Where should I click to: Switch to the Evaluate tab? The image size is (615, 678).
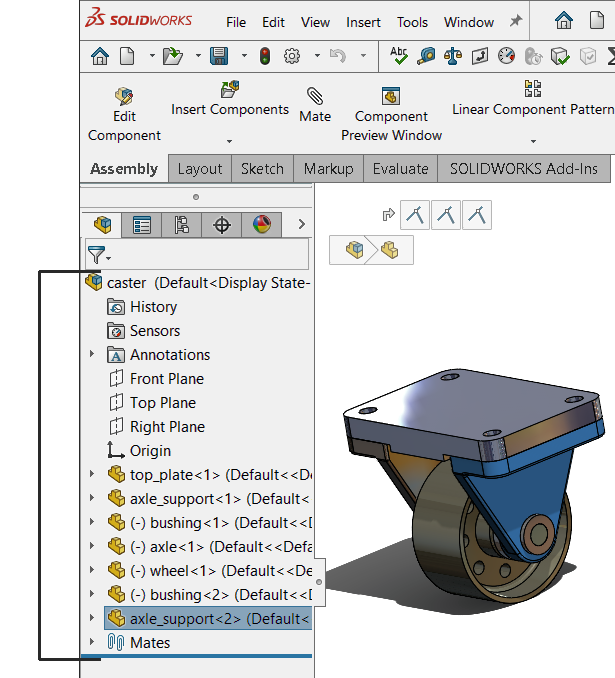pyautogui.click(x=400, y=169)
